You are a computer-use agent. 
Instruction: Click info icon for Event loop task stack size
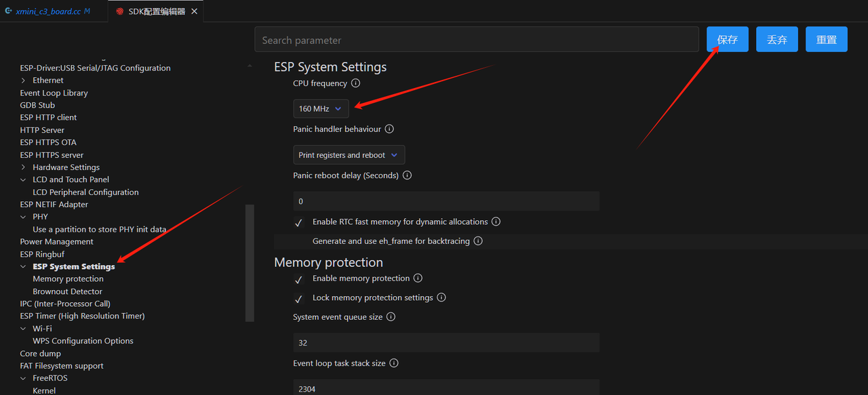pyautogui.click(x=393, y=363)
